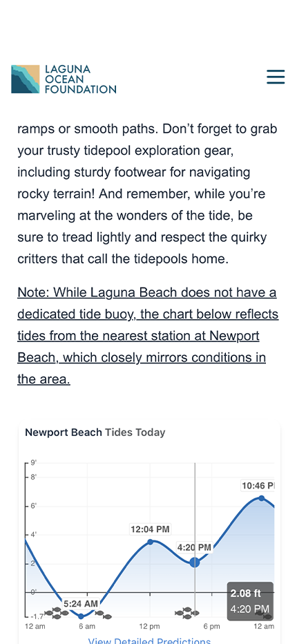Viewport: 297px width, 644px height.
Task: Click the fish icon at bottom right corner of chart
Action: [x=265, y=615]
